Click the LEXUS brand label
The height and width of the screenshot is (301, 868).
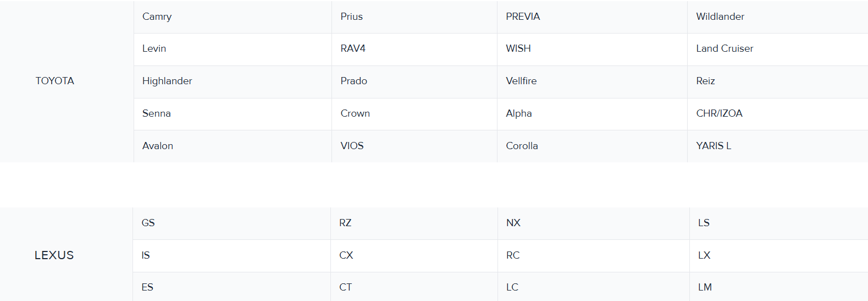point(54,255)
